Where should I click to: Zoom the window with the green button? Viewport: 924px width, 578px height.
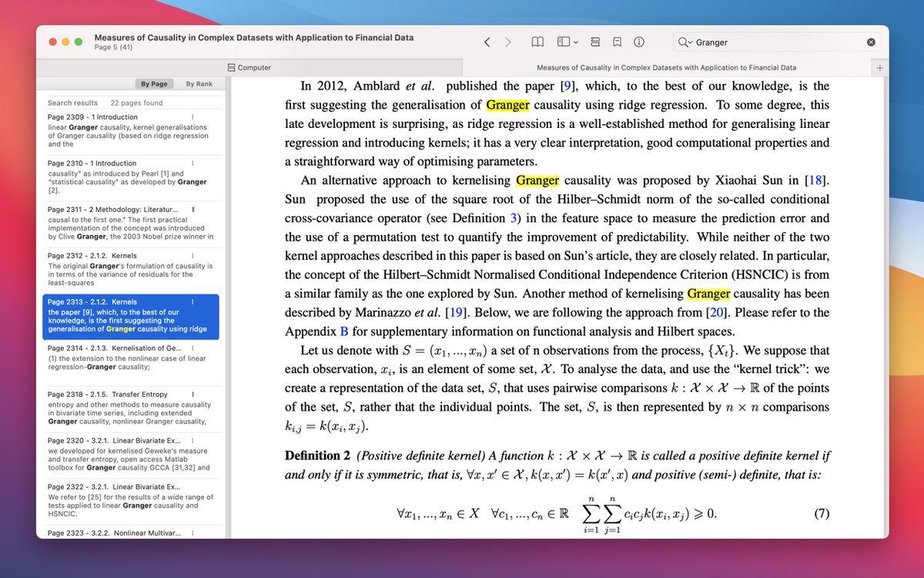pos(79,42)
